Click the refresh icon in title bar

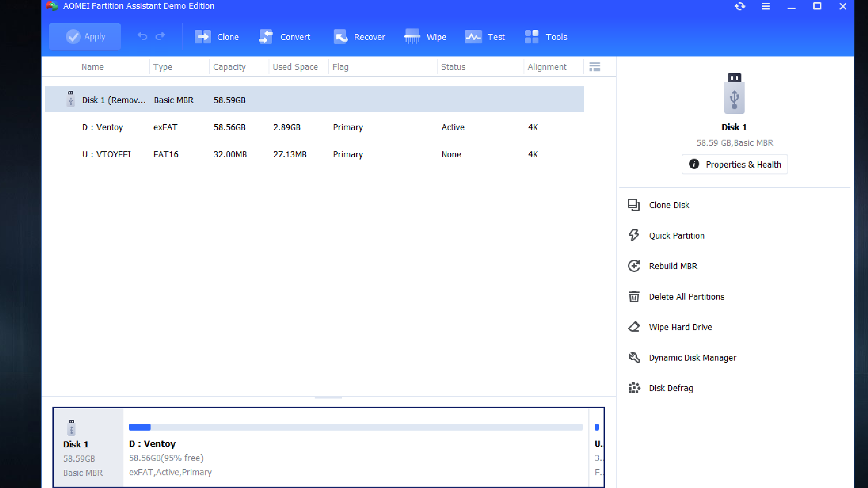click(740, 6)
